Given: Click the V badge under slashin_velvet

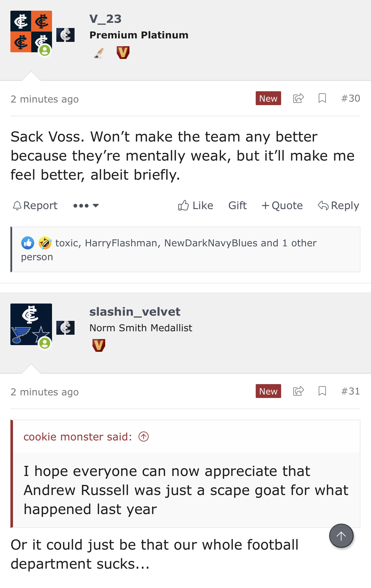Looking at the screenshot, I should click(x=99, y=345).
